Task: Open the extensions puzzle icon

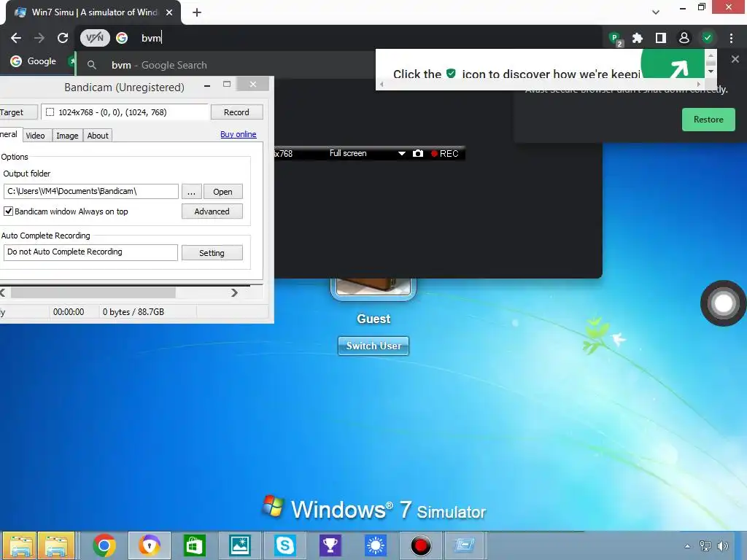Action: pos(638,38)
